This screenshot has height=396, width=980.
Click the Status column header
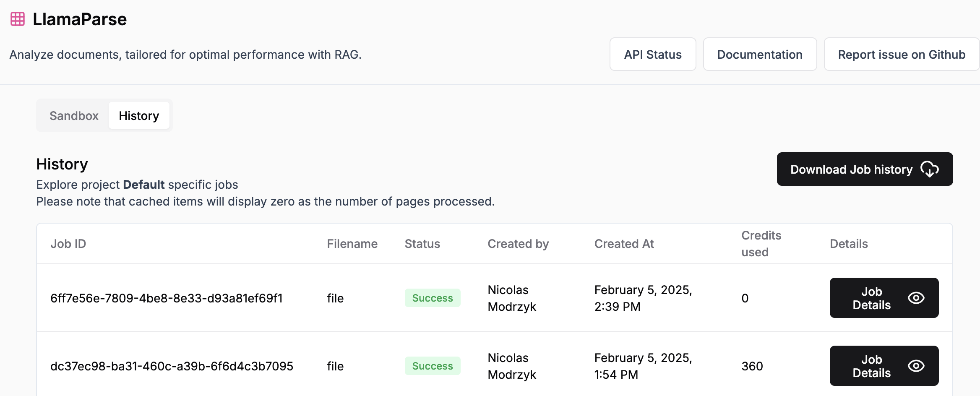tap(422, 244)
